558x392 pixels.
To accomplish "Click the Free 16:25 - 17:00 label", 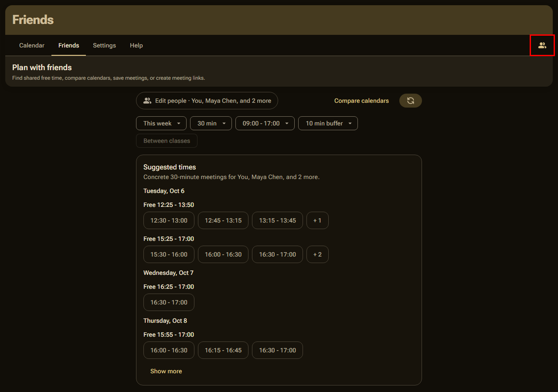I will tap(169, 287).
